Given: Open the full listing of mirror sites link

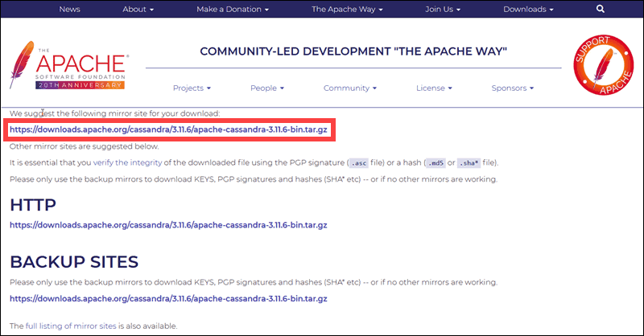Looking at the screenshot, I should click(x=71, y=326).
